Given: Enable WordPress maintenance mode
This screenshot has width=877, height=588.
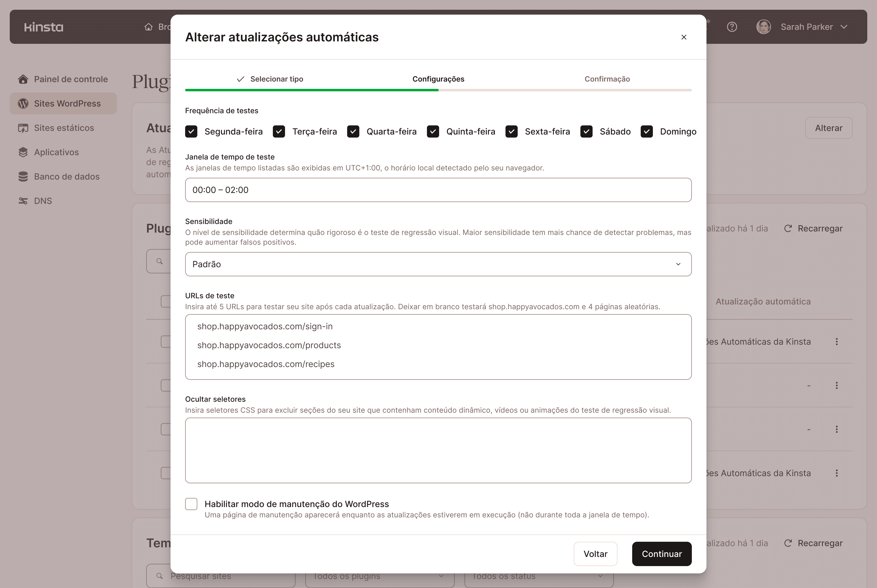Looking at the screenshot, I should [191, 504].
